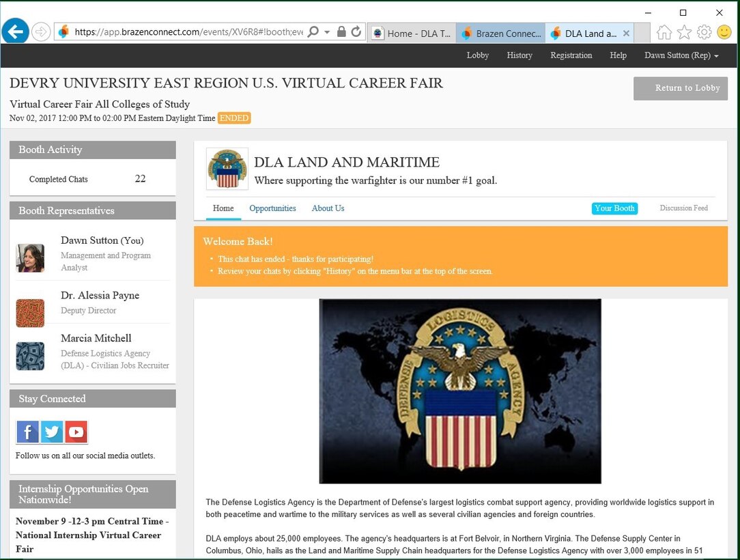740x560 pixels.
Task: Open the Twitter social icon
Action: point(52,432)
